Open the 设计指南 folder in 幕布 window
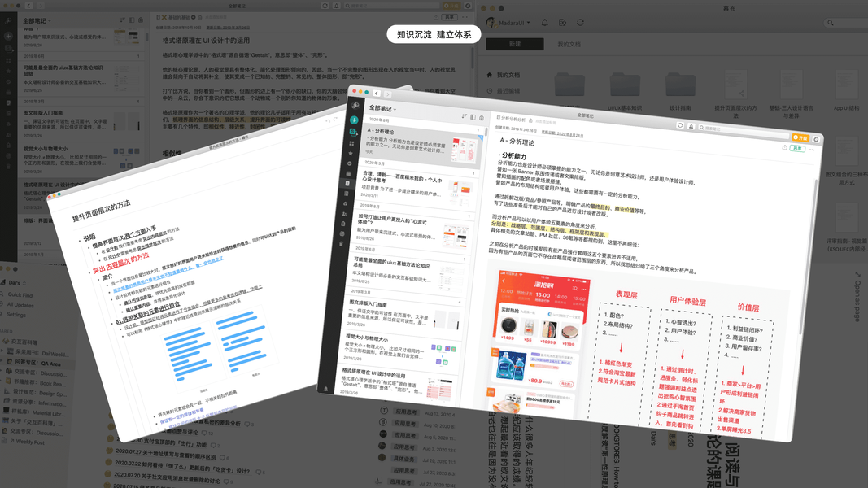Viewport: 868px width, 488px height. pos(680,91)
